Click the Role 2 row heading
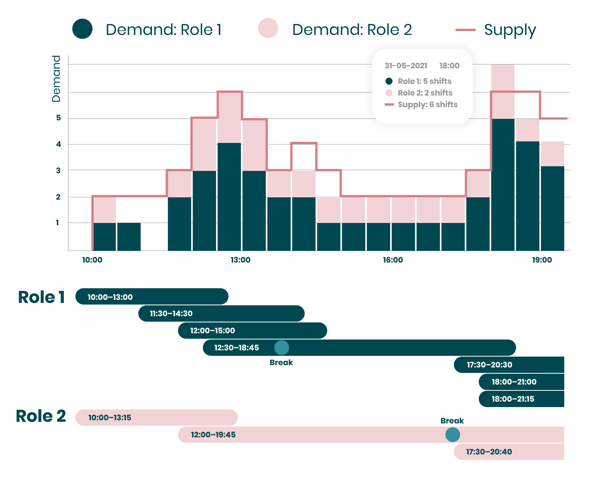This screenshot has width=600, height=484. (41, 416)
